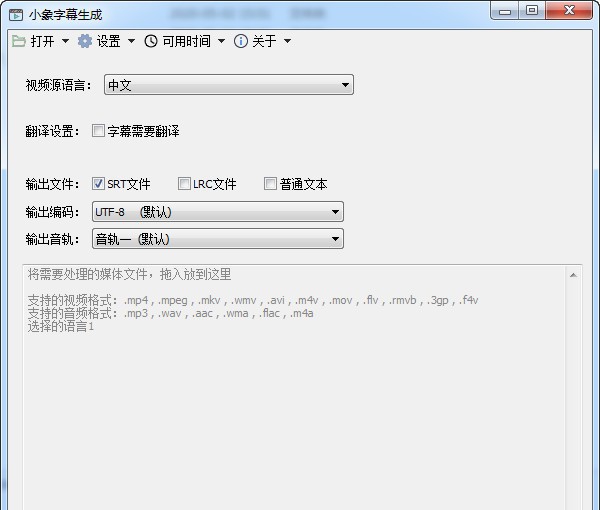
Task: Click the 支持的视频格式 line
Action: (253, 300)
